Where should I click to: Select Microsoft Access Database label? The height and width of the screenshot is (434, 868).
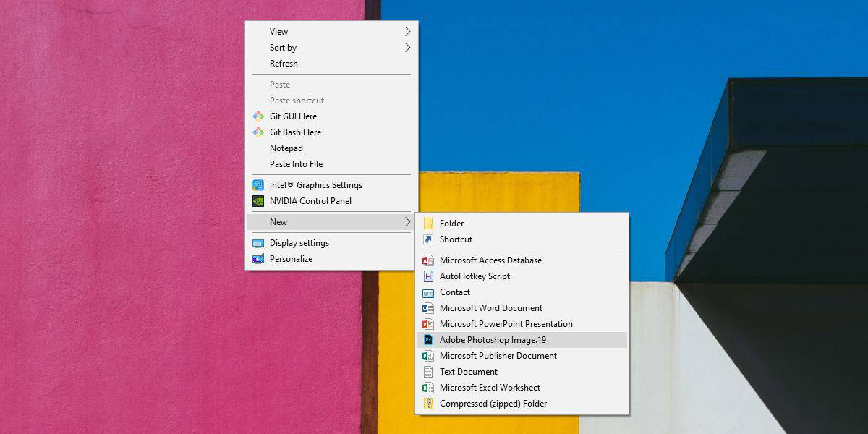(x=490, y=260)
